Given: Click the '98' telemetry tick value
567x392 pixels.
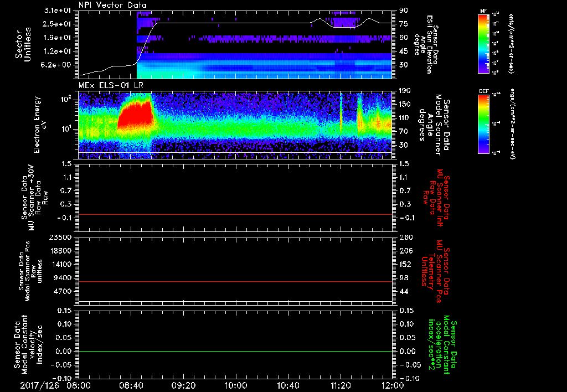Looking at the screenshot, I should [x=404, y=278].
